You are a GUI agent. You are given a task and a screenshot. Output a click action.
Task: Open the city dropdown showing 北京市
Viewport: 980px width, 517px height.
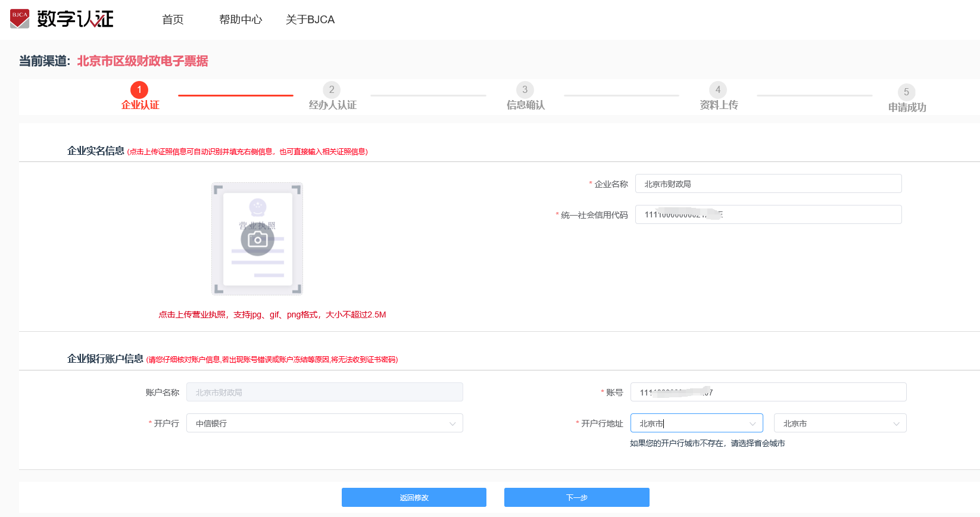(839, 423)
